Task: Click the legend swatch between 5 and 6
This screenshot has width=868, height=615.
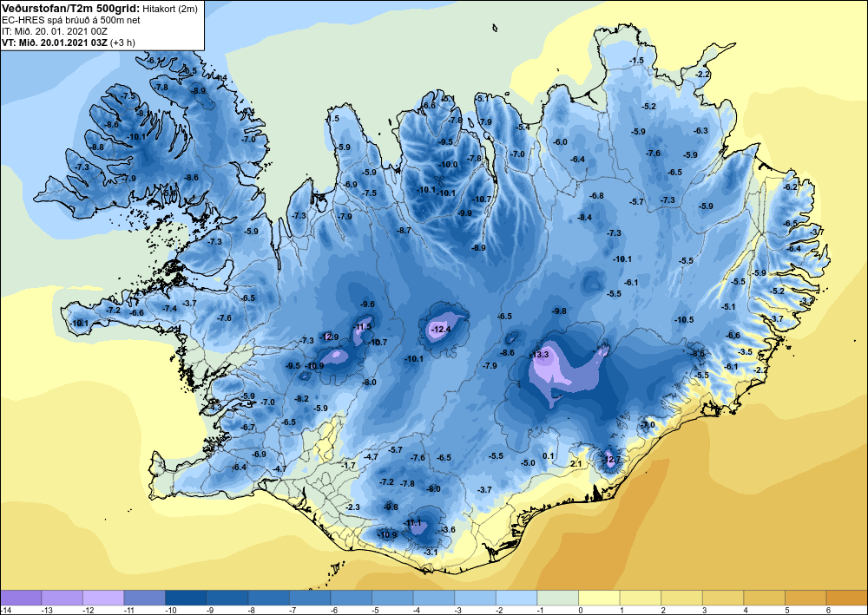Action: pos(806,598)
